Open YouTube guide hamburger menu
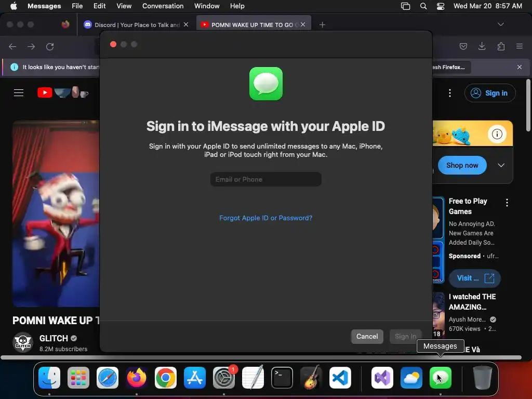The image size is (532, 399). point(19,92)
